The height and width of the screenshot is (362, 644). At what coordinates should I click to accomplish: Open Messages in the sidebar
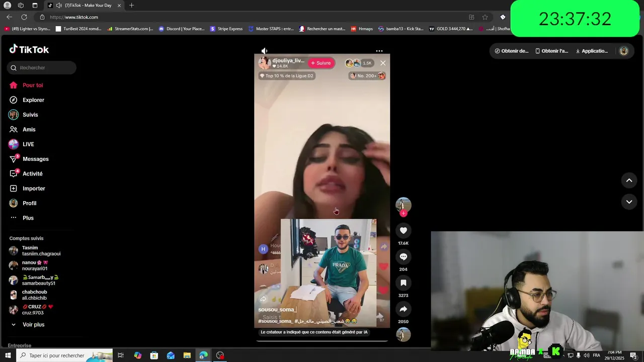point(29,159)
